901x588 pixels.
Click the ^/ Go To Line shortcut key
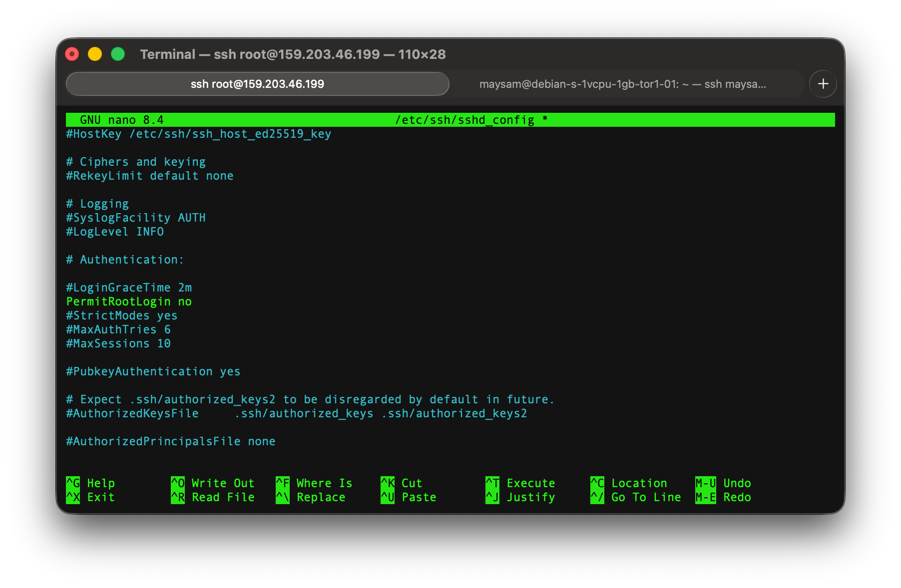[597, 497]
